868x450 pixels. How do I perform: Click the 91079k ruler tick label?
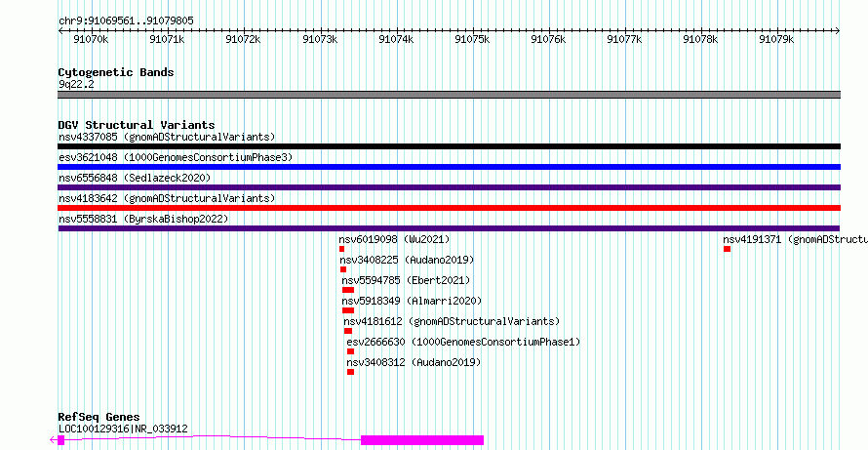point(776,39)
